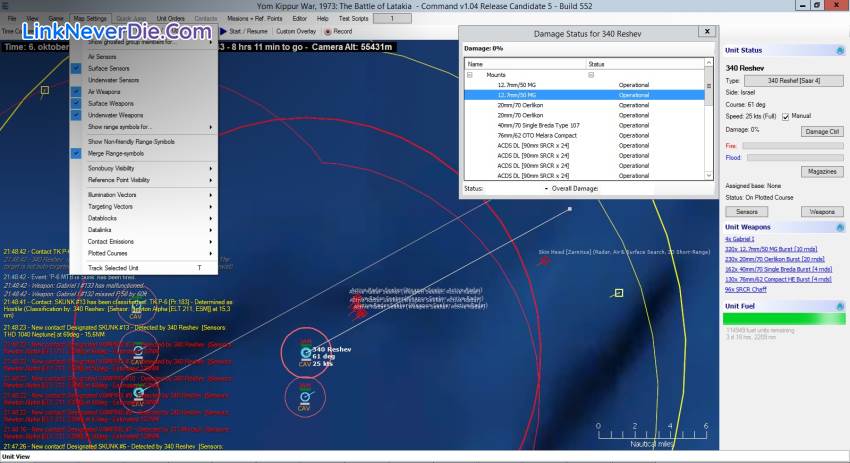
Task: Expand Targeting Vectors submenu
Action: (144, 207)
